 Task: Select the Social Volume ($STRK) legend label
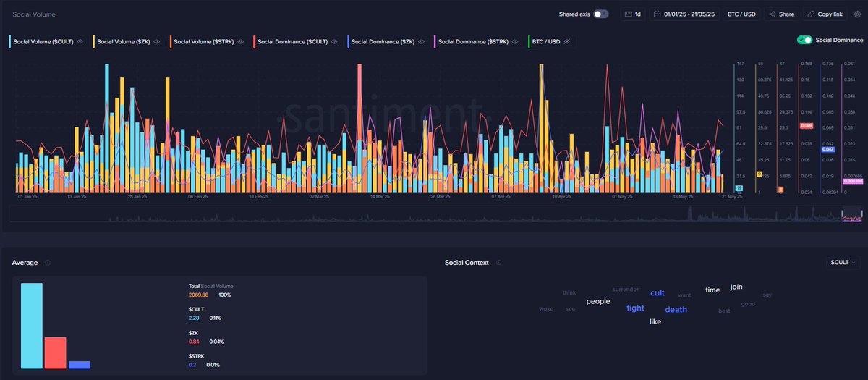click(203, 42)
